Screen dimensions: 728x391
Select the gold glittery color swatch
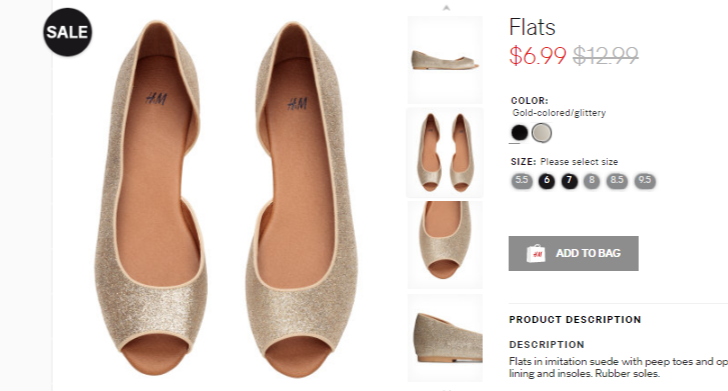(x=542, y=133)
